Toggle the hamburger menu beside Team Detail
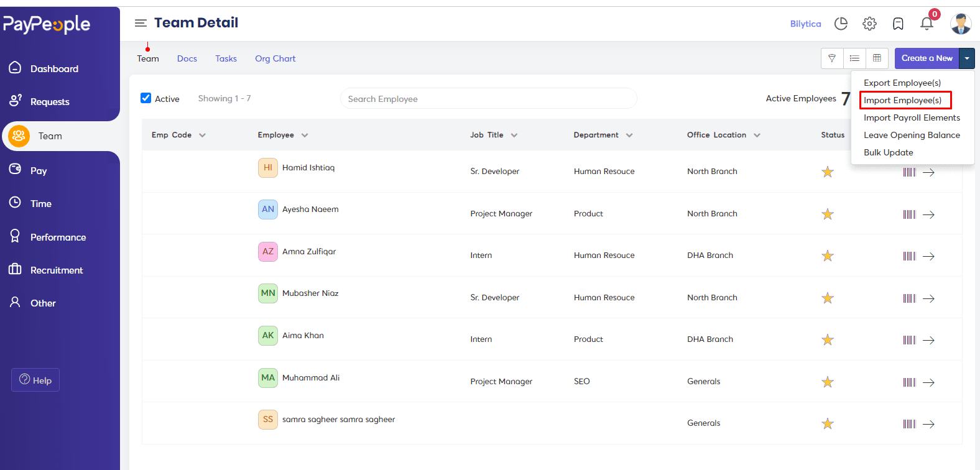 pyautogui.click(x=141, y=23)
